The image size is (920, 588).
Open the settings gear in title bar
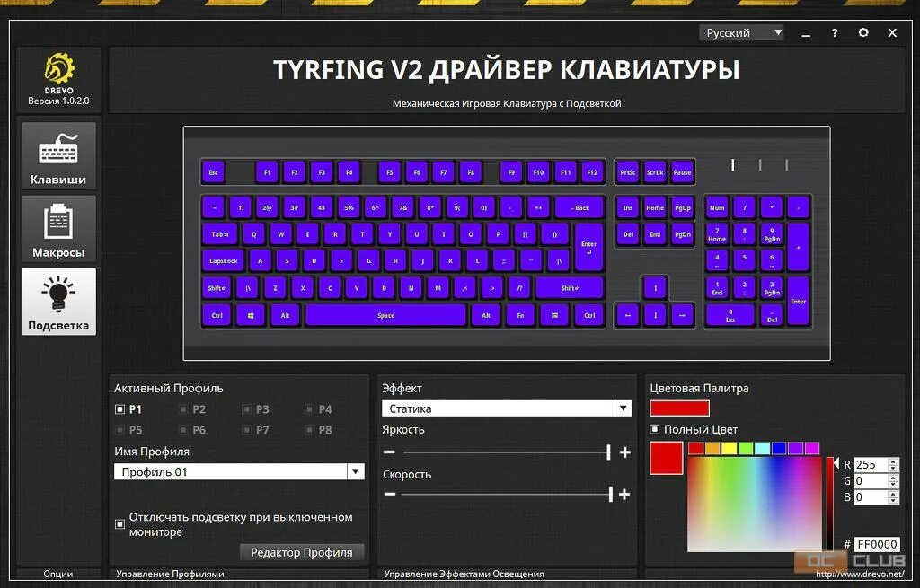point(863,33)
